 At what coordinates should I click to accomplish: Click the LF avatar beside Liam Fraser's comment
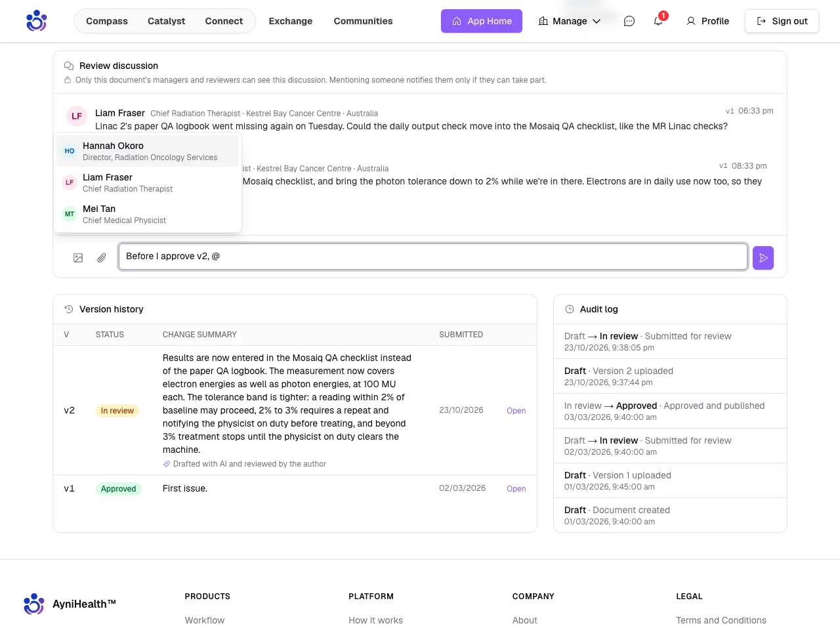[x=77, y=116]
